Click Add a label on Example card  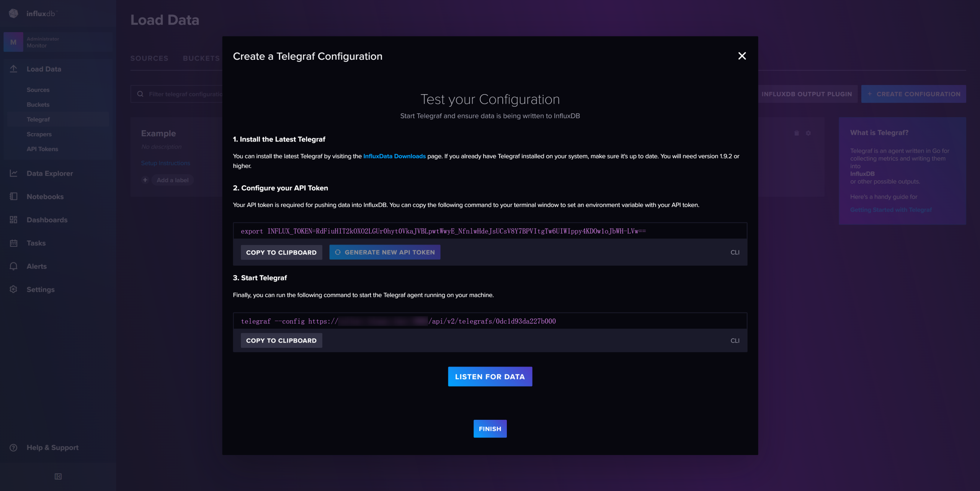coord(172,180)
